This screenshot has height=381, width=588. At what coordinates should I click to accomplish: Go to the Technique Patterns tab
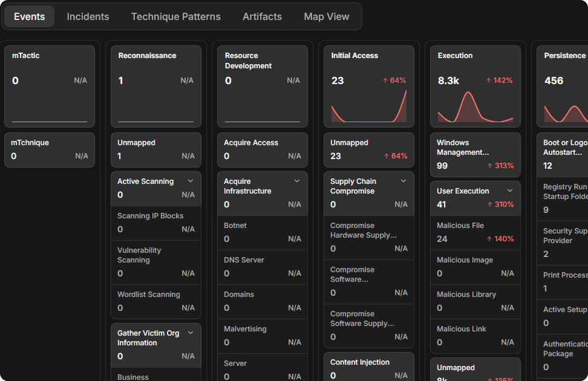(x=176, y=16)
